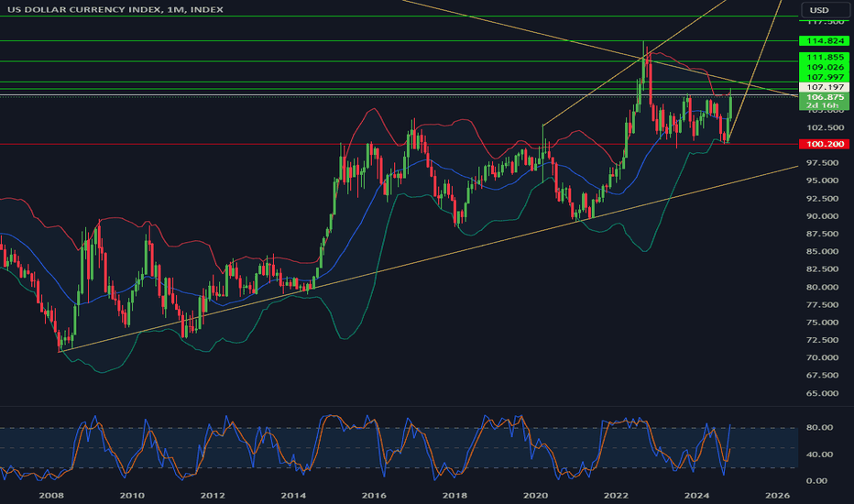
Task: Click 80.00 on the oscillator scale
Action: coord(820,428)
